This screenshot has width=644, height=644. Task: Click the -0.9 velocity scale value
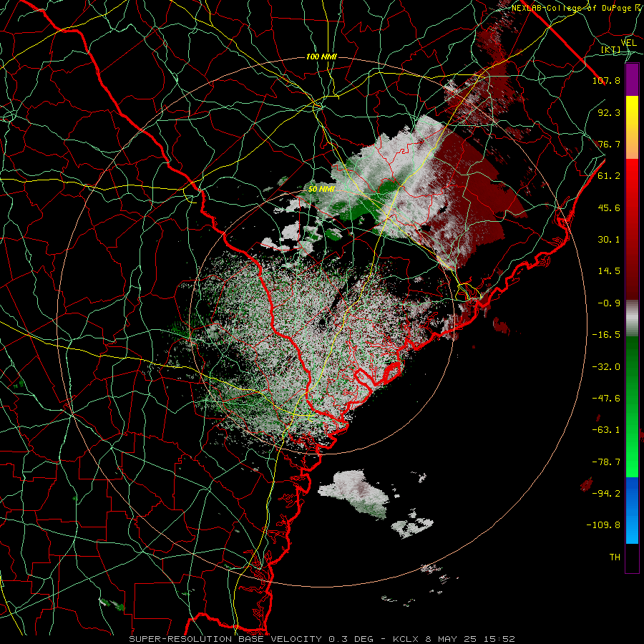609,303
